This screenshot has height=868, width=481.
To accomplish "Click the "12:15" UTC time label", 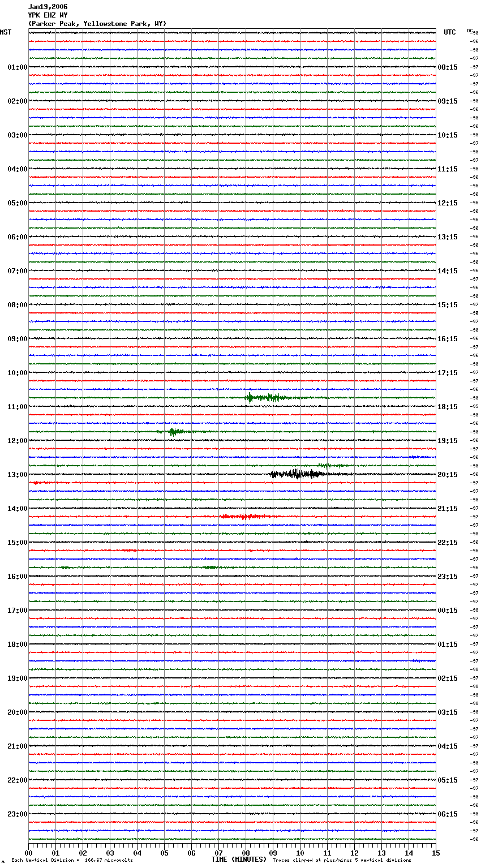I will [448, 203].
